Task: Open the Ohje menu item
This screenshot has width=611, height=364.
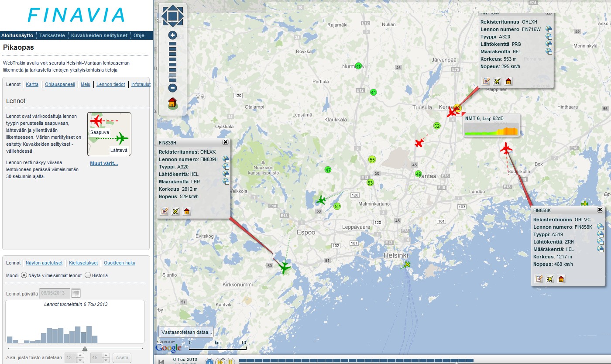Action: pos(139,35)
